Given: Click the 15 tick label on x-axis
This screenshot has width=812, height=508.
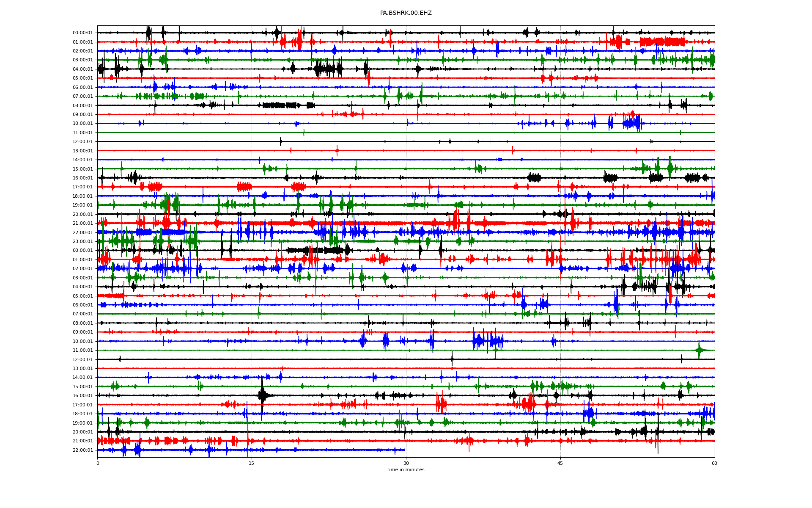Looking at the screenshot, I should coord(252,463).
